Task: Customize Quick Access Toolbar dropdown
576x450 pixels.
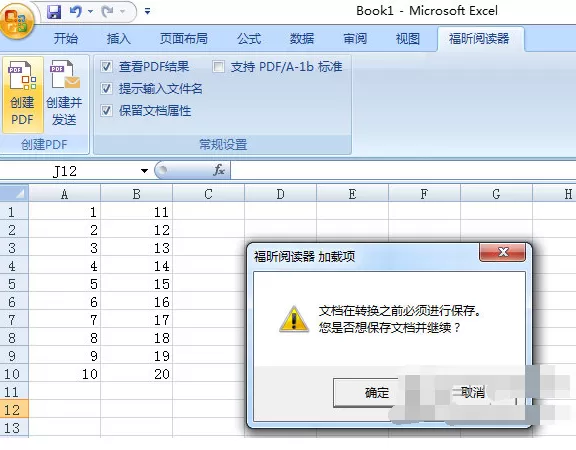Action: 147,12
